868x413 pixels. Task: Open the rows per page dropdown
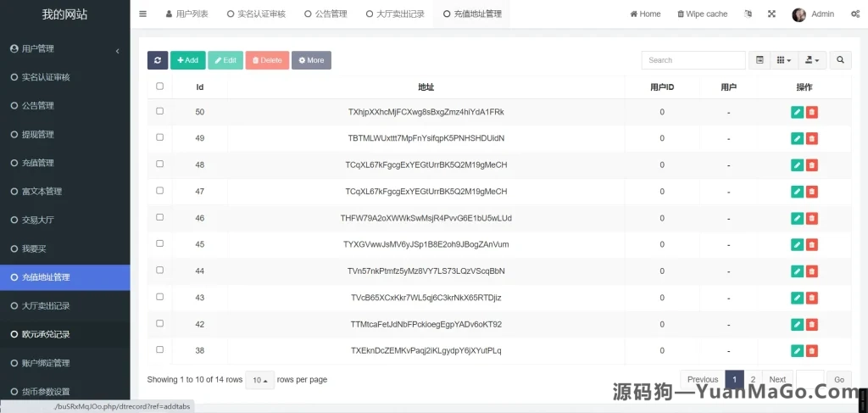point(260,380)
